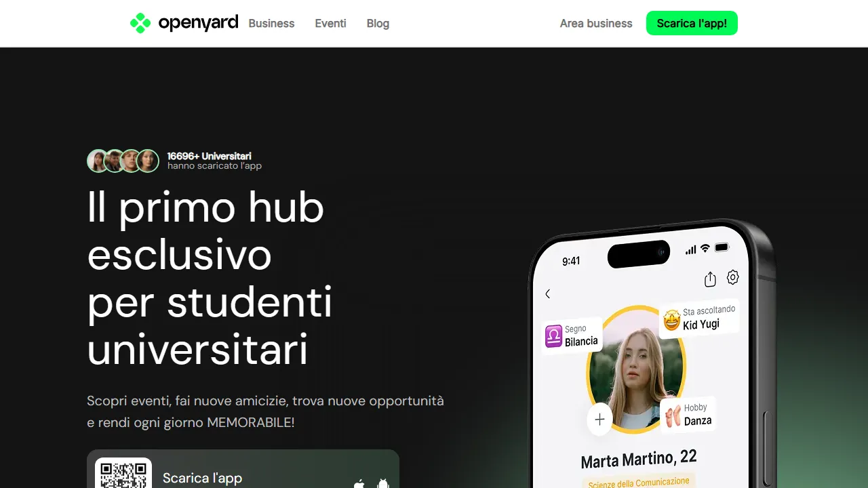Click the Area business link

tap(595, 23)
